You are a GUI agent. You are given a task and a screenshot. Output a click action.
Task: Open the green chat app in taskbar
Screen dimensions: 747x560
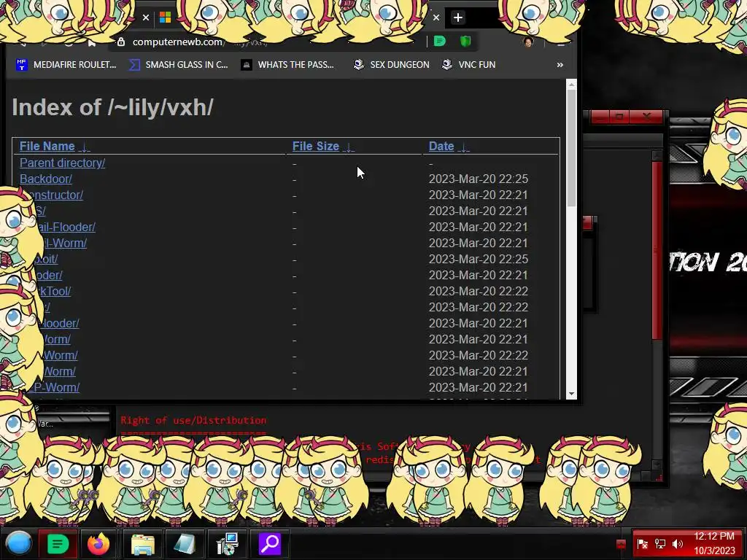(x=58, y=543)
